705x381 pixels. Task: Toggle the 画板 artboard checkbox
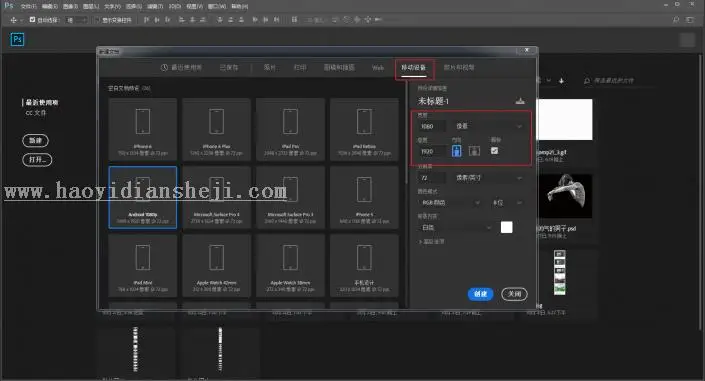[495, 151]
